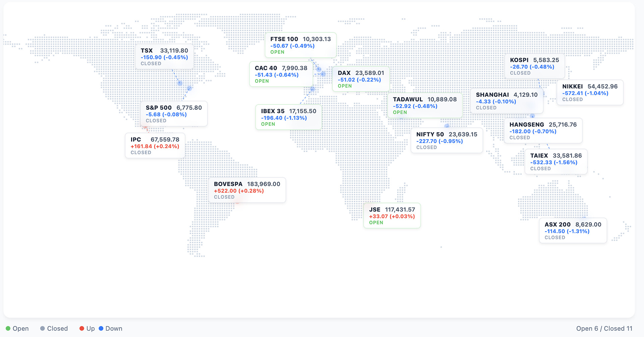Click the blue Down legend dot
644x337 pixels.
(x=101, y=329)
